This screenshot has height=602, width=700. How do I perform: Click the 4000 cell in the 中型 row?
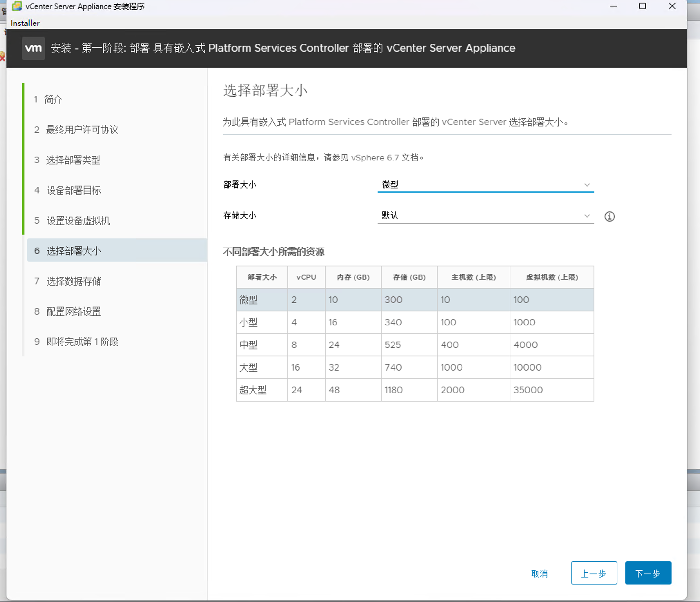[x=552, y=345]
